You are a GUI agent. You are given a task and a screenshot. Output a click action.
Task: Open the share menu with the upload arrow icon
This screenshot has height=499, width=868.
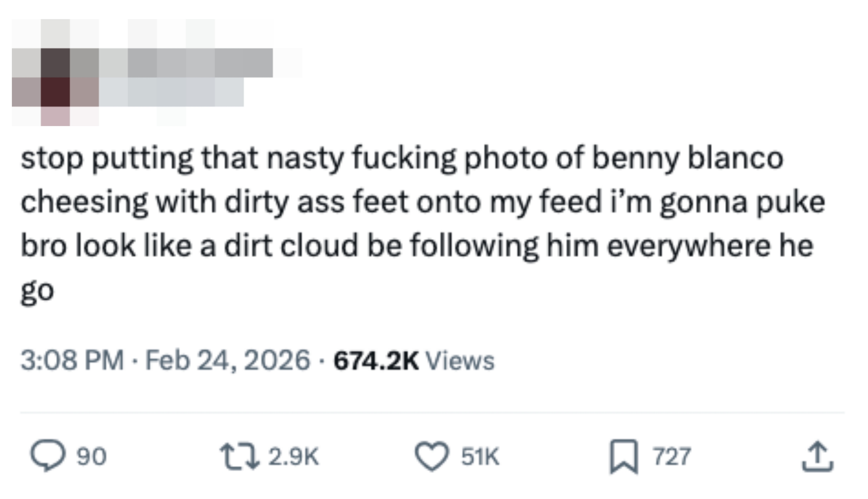click(817, 456)
